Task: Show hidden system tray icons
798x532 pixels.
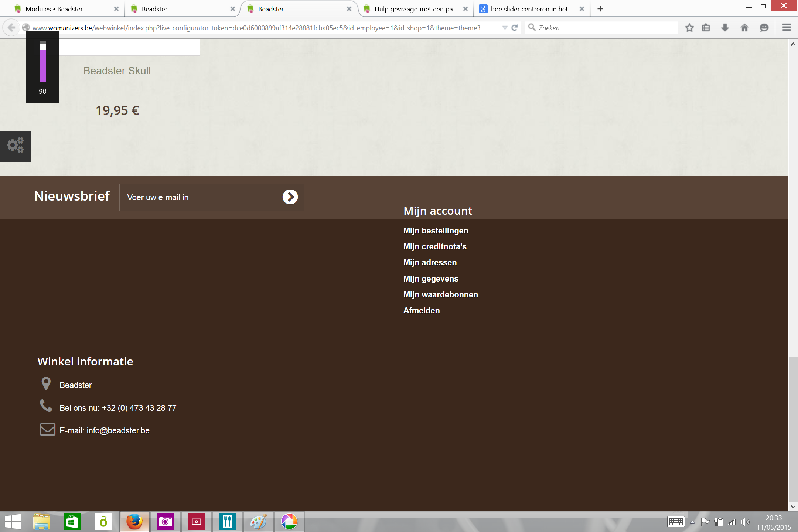Action: (692, 522)
